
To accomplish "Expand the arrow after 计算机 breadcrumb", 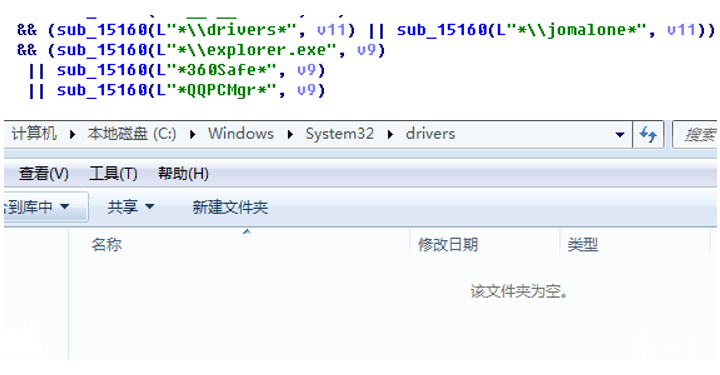I will 72,134.
